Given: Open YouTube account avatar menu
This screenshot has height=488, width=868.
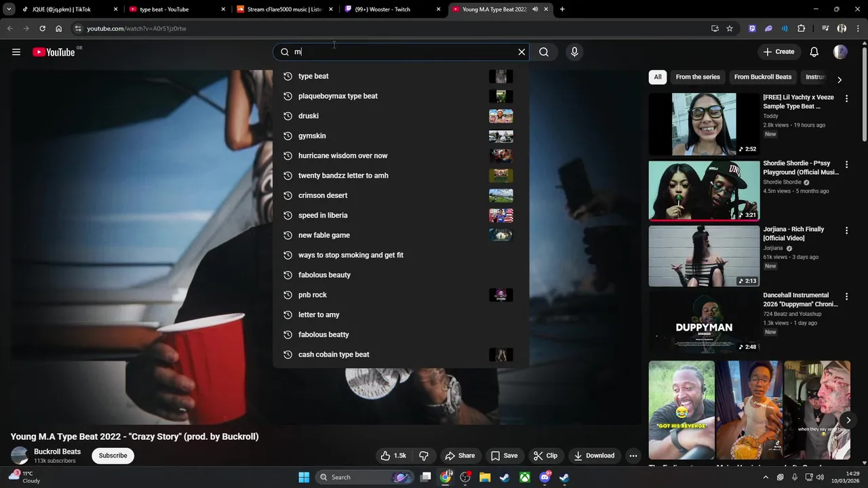Looking at the screenshot, I should click(840, 52).
